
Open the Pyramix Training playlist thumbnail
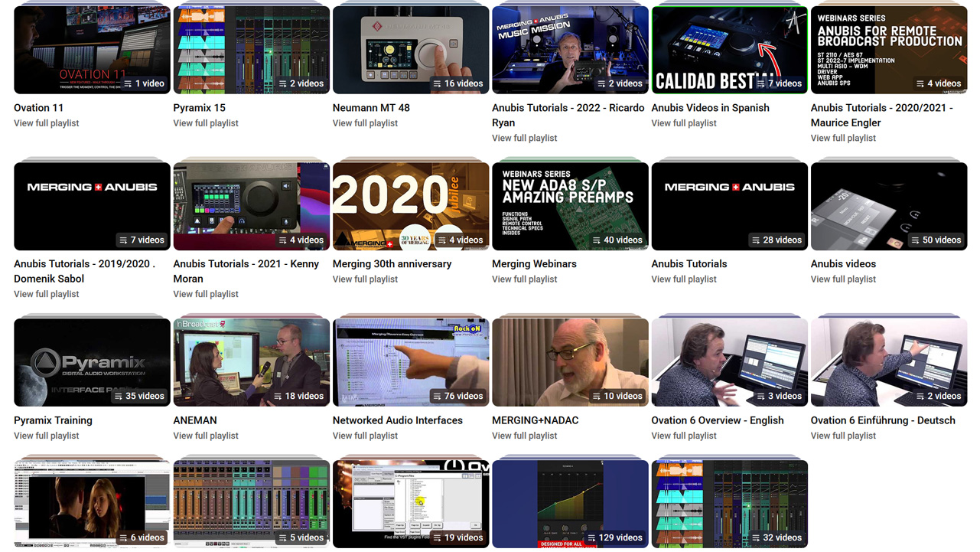[x=92, y=362]
